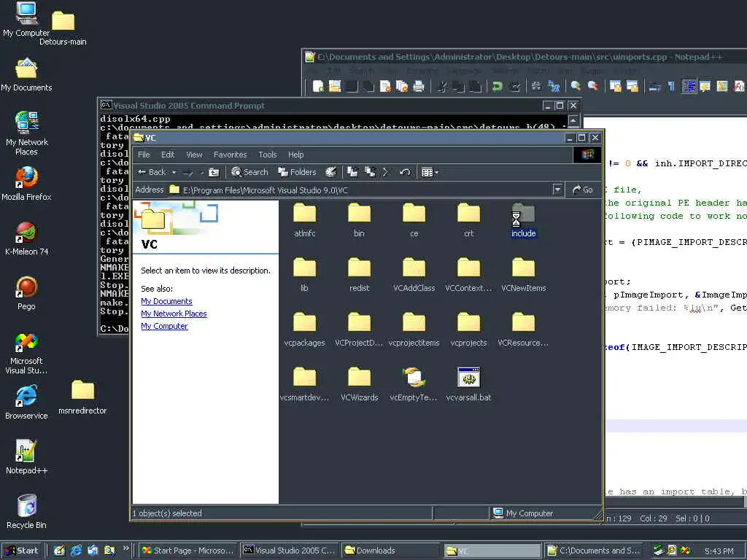
Task: Click the Copy To toolbar icon
Action: 370,172
